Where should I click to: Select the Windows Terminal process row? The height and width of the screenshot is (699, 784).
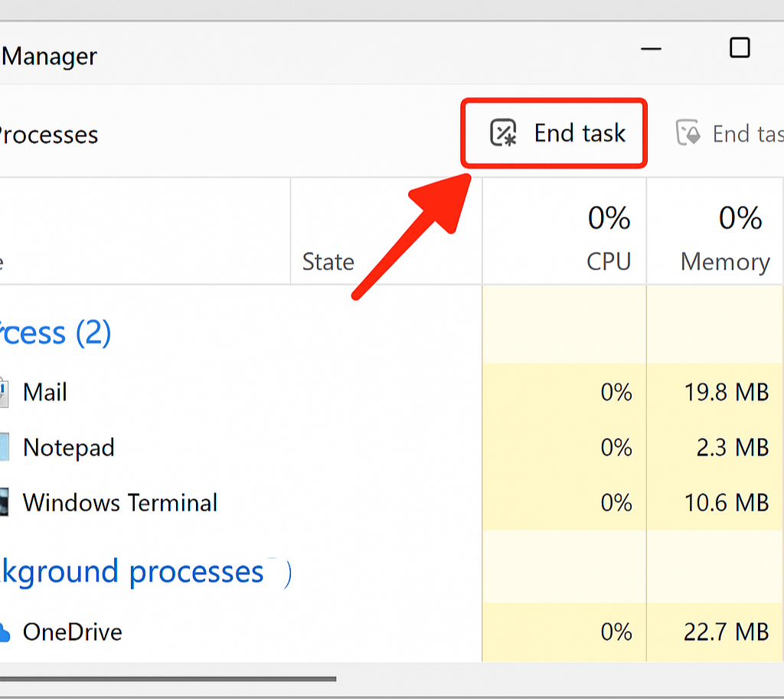[392, 502]
